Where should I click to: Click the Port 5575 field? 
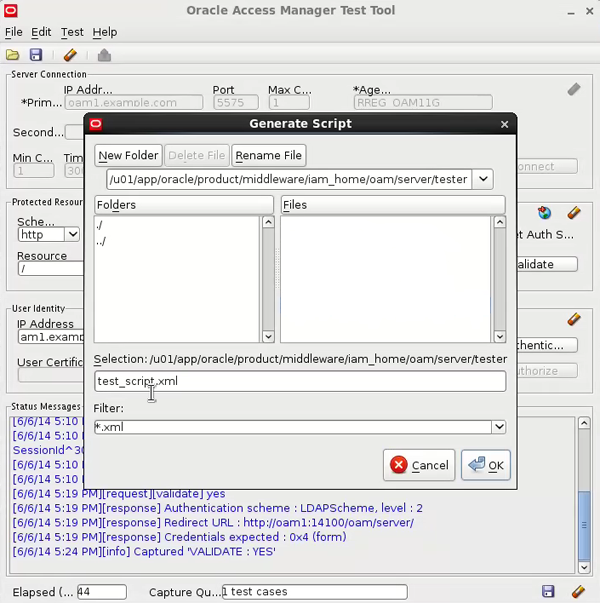click(x=236, y=103)
